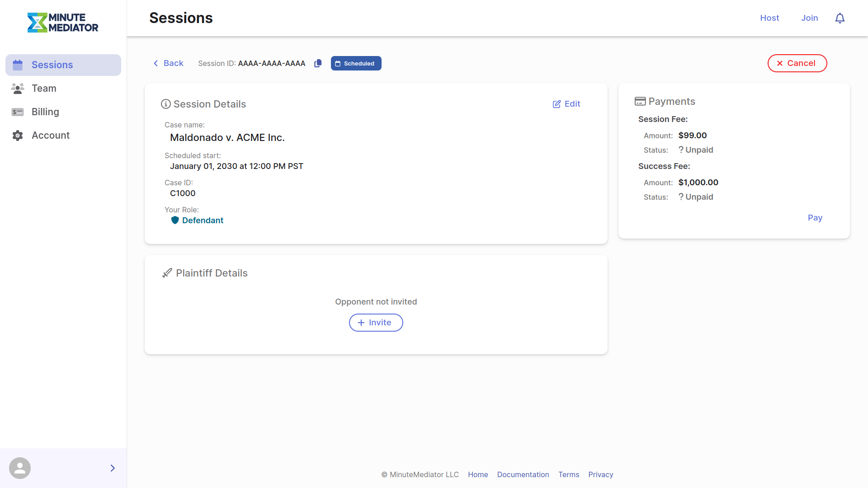Click the user avatar at sidebar bottom
Image resolution: width=868 pixels, height=488 pixels.
click(x=20, y=468)
